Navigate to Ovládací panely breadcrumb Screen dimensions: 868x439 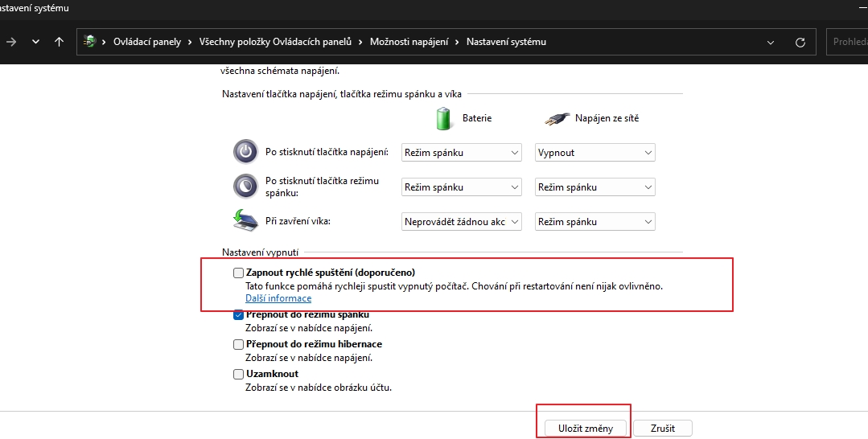coord(146,42)
